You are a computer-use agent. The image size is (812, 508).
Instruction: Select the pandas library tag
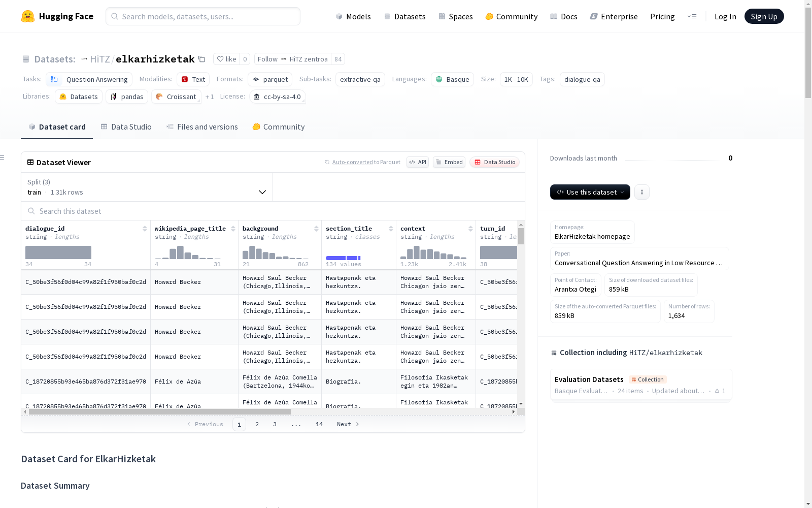(x=127, y=97)
